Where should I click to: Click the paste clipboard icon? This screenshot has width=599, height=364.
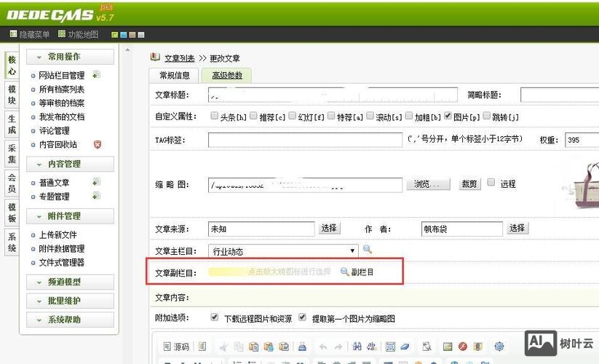pos(254,347)
